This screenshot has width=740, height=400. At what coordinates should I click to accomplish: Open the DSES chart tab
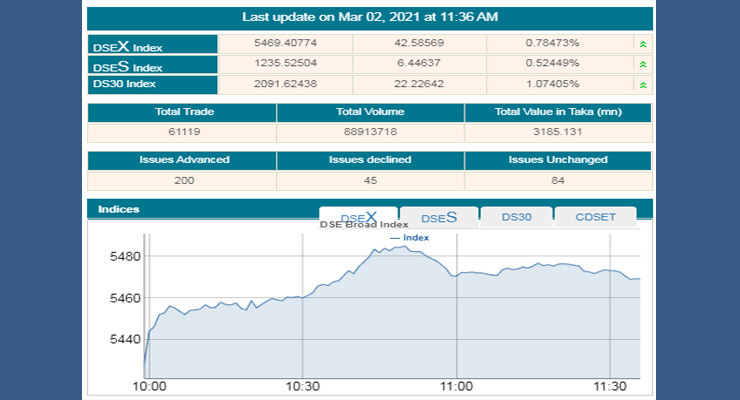438,218
